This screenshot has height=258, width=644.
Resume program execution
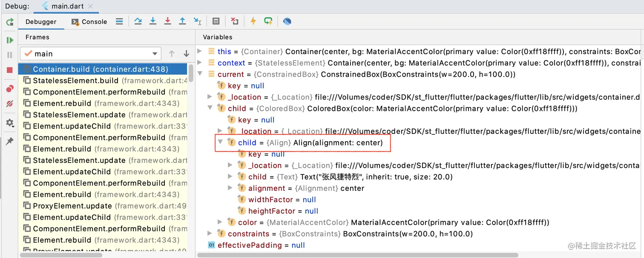click(9, 40)
